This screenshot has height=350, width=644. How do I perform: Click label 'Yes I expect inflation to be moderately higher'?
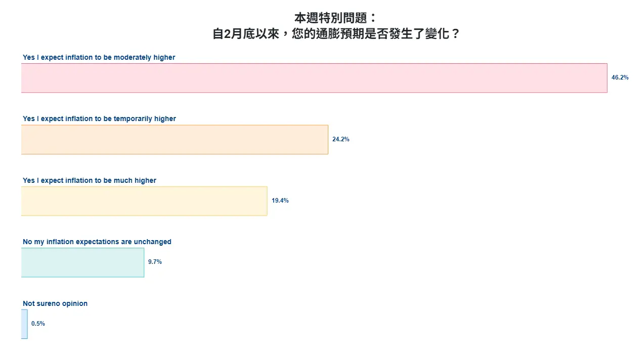coord(99,57)
